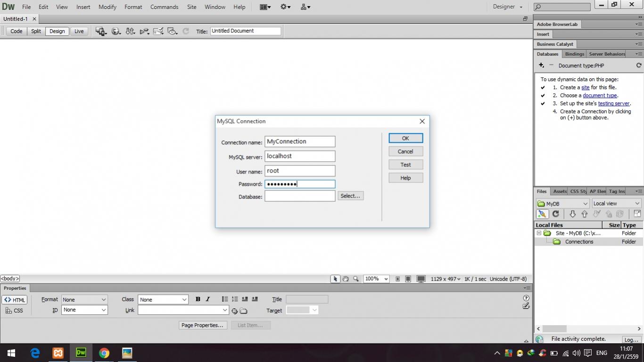
Task: Open the Visual aids eye icon
Action: [173, 31]
